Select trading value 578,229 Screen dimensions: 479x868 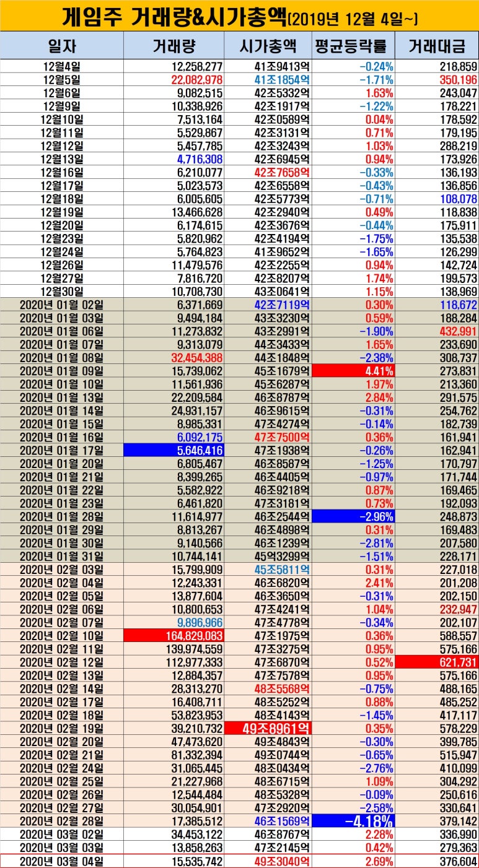457,729
